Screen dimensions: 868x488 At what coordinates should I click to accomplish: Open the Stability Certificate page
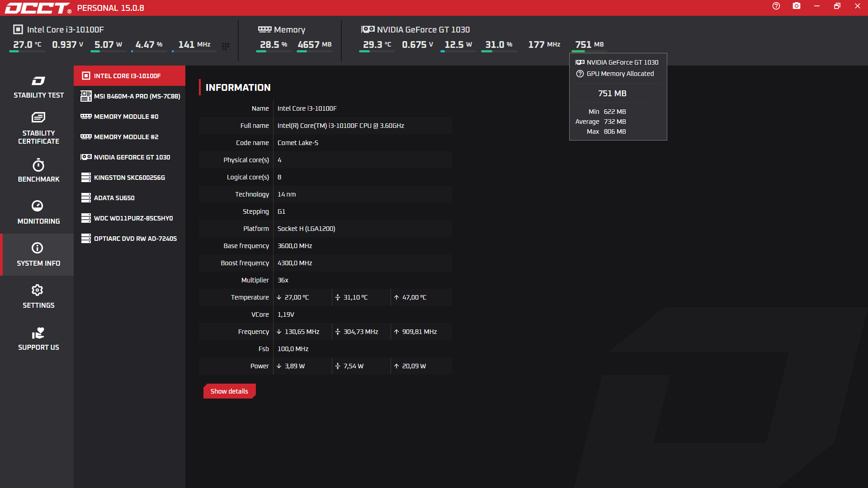click(x=38, y=128)
